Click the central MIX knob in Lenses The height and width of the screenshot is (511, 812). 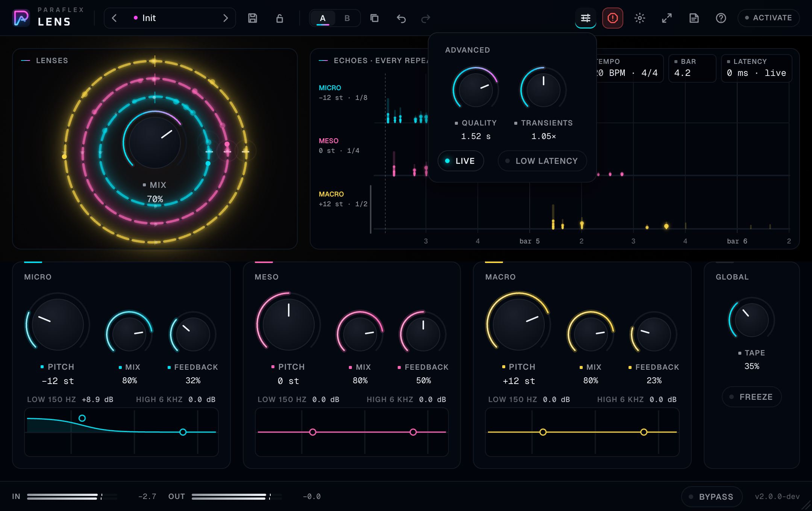[155, 143]
